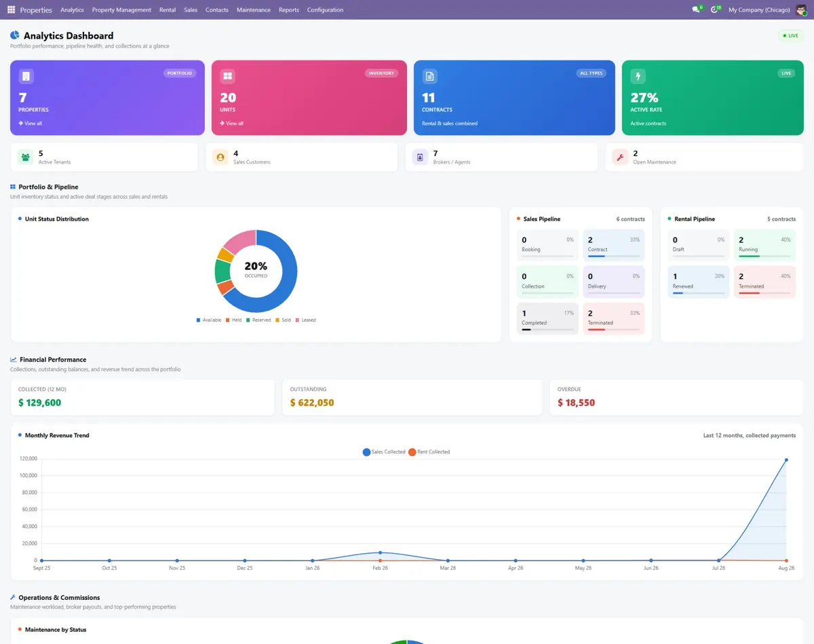
Task: Click the Contracts card document icon
Action: pyautogui.click(x=429, y=76)
